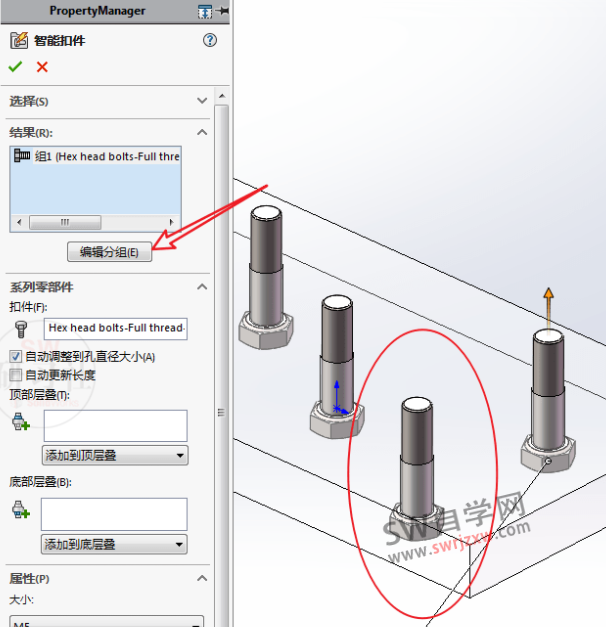Click the blue coordinate triad on bolt
This screenshot has height=627, width=606.
[339, 398]
